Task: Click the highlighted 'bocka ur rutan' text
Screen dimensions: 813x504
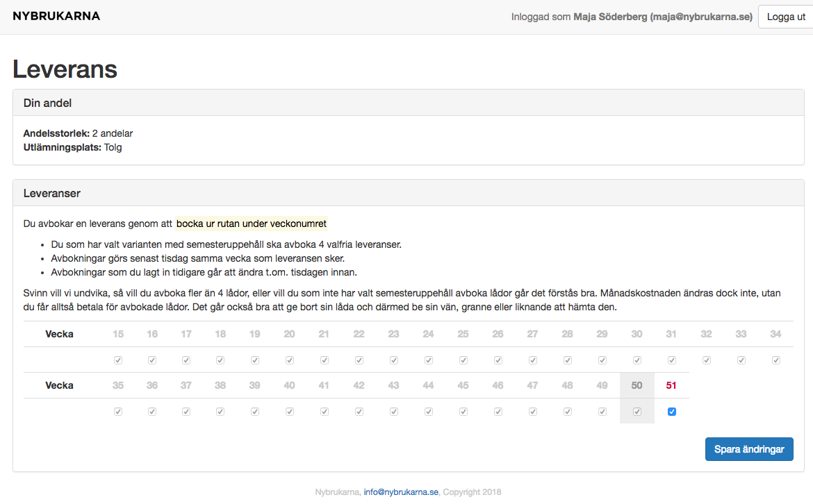Action: pyautogui.click(x=251, y=224)
